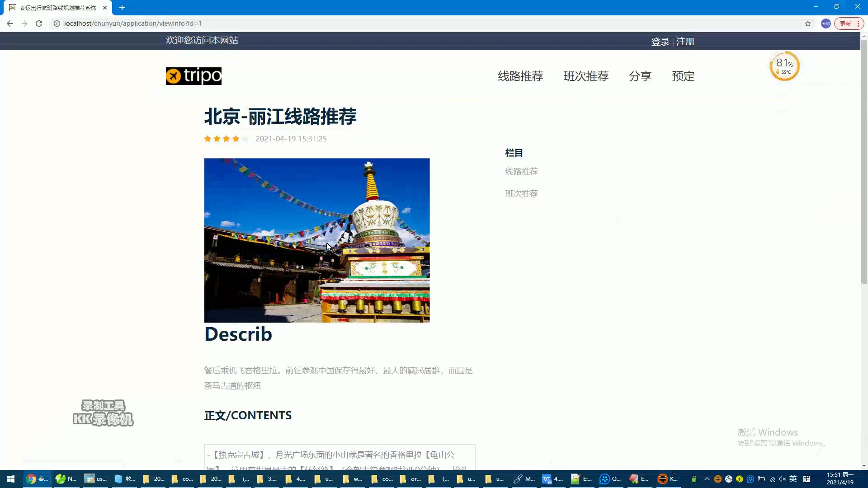This screenshot has height=488, width=868.
Task: Open the 81% temperature monitor widget
Action: point(784,66)
